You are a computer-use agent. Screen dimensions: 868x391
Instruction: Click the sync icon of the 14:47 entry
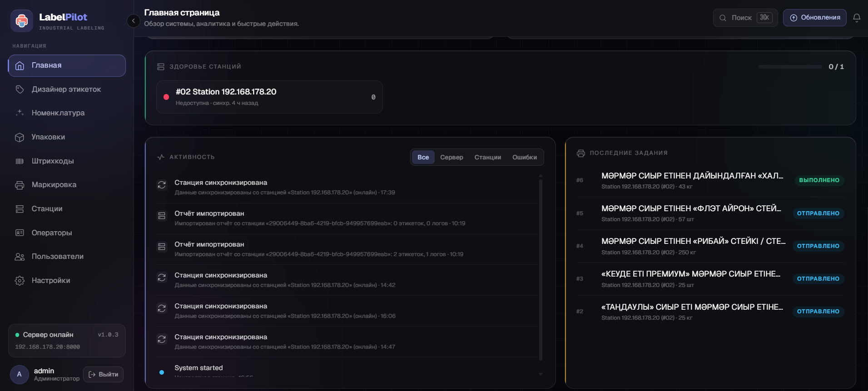[x=162, y=339]
